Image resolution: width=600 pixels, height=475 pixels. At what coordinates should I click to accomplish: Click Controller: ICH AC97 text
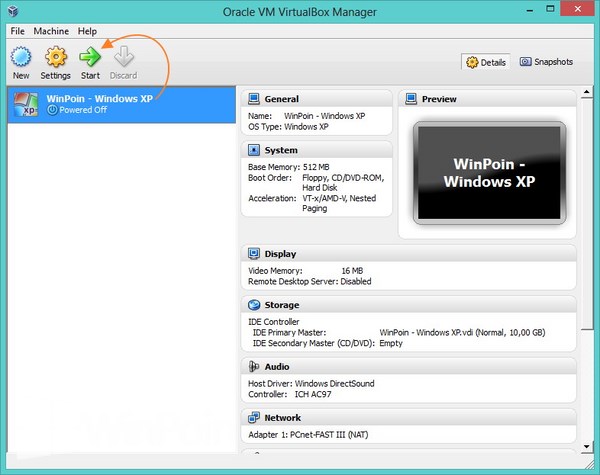(290, 394)
